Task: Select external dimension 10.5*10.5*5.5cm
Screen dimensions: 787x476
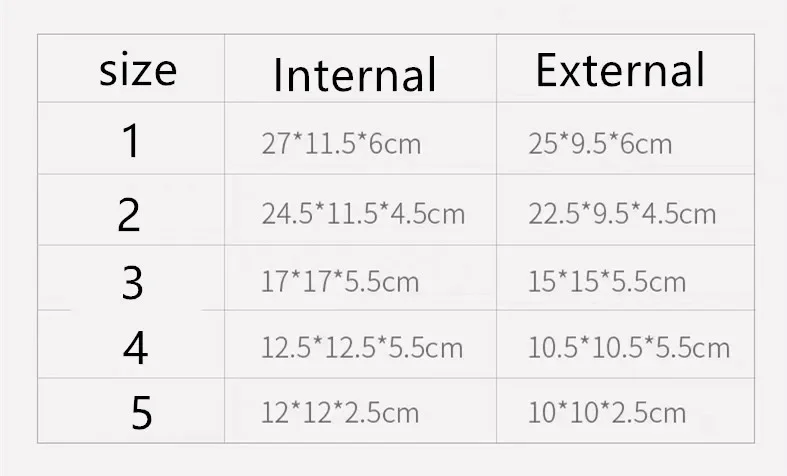Action: [629, 347]
